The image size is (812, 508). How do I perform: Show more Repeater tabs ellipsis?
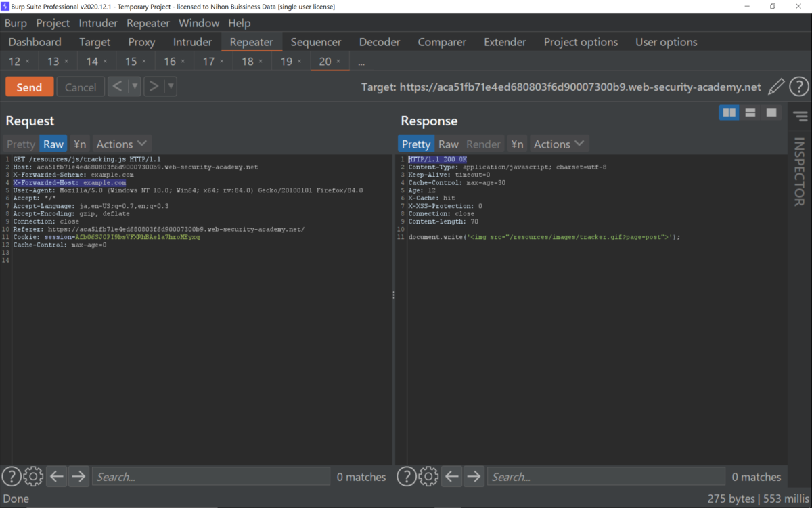tap(361, 62)
